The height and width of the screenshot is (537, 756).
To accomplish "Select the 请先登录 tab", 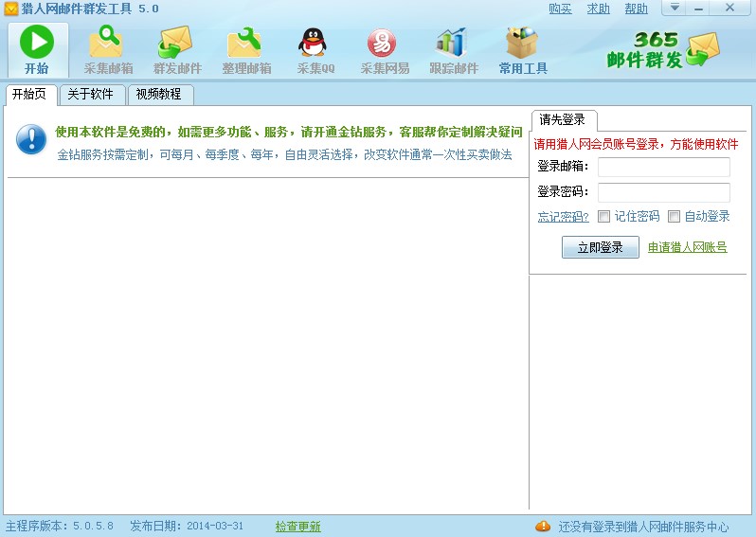I will [564, 120].
